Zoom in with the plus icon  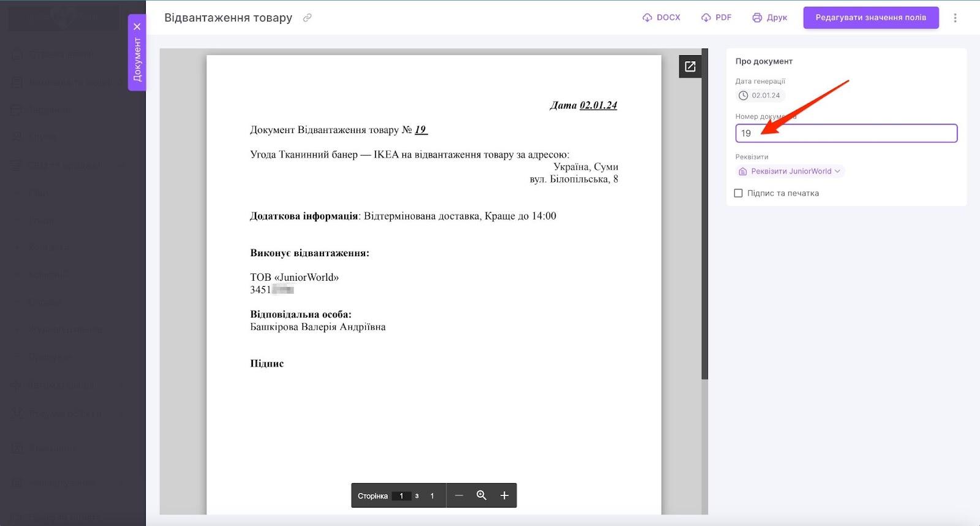point(504,495)
